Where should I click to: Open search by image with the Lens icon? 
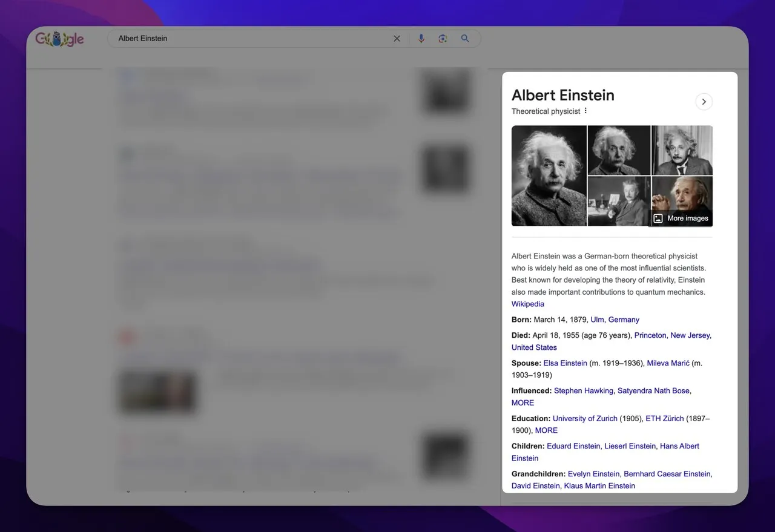443,39
